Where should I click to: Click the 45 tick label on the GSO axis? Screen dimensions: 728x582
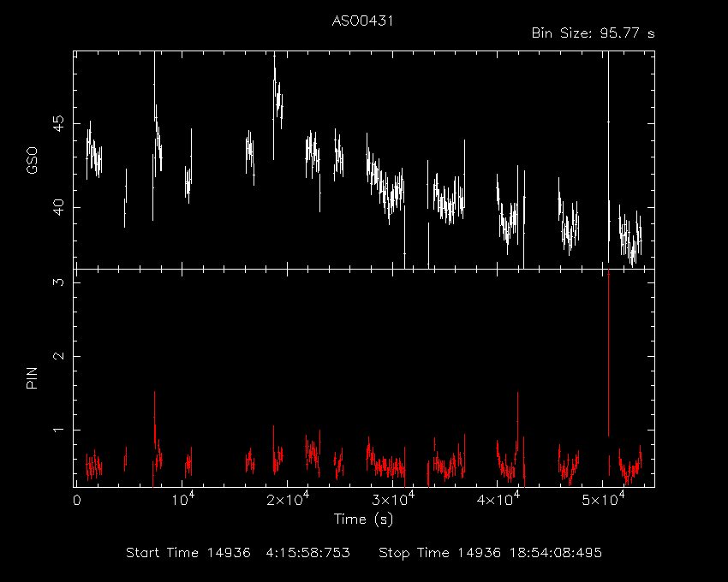pos(58,123)
